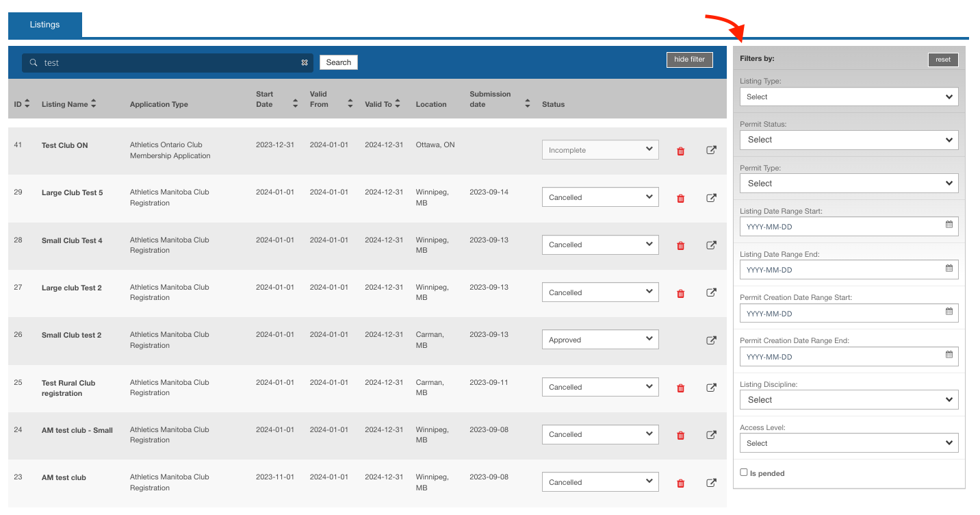The width and height of the screenshot is (980, 515).
Task: Click trash icon for Small Club Test 4
Action: (x=680, y=246)
